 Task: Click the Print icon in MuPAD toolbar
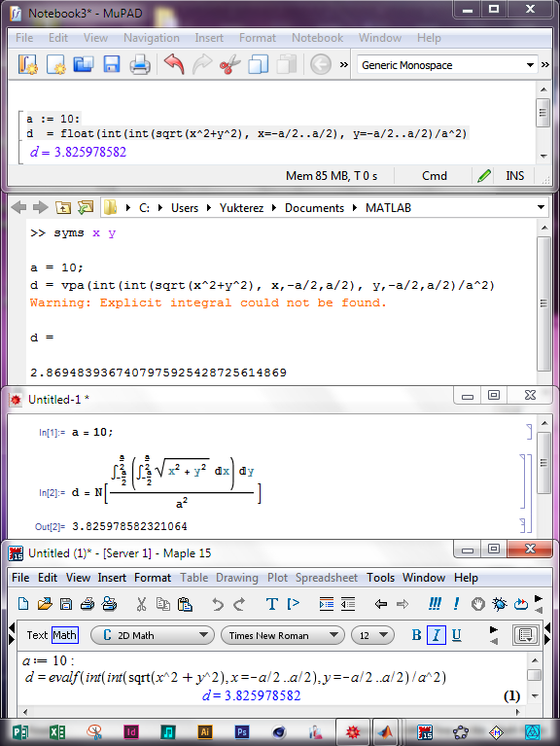[140, 65]
